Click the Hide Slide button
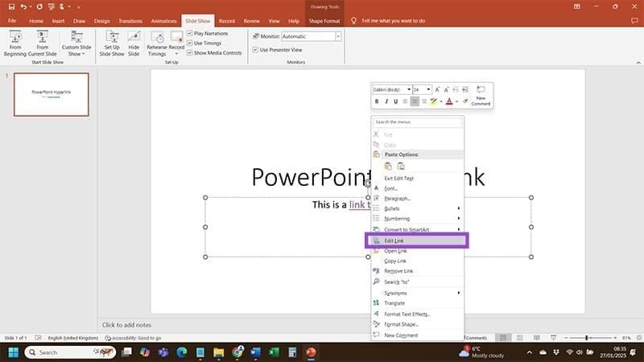 134,43
